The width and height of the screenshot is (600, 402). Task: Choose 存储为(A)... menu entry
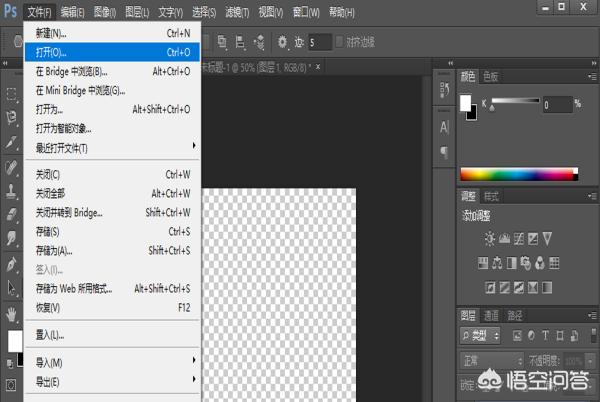pyautogui.click(x=112, y=251)
